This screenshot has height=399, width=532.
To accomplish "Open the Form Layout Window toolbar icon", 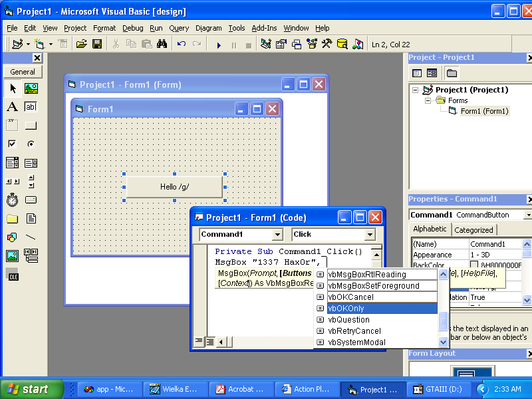I will click(x=297, y=44).
